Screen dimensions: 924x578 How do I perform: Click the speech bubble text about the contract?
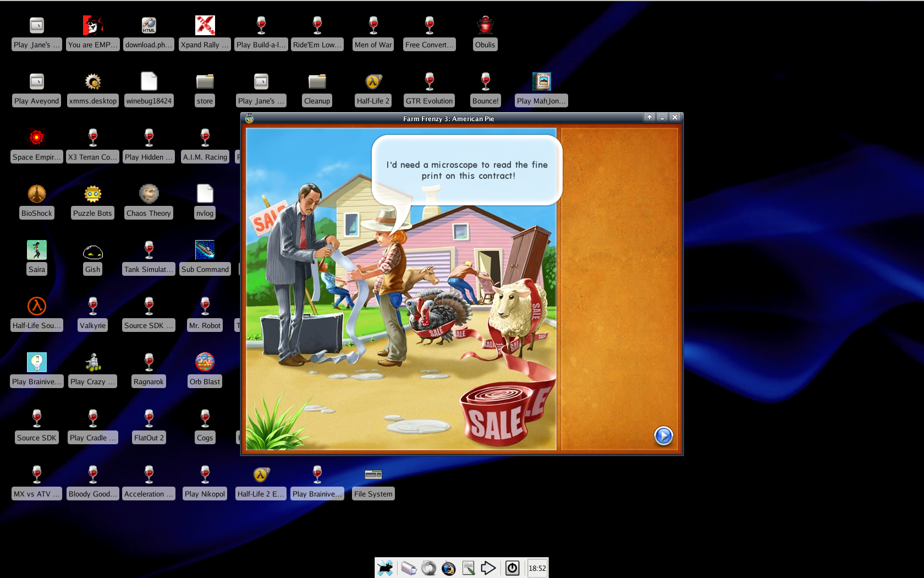467,170
